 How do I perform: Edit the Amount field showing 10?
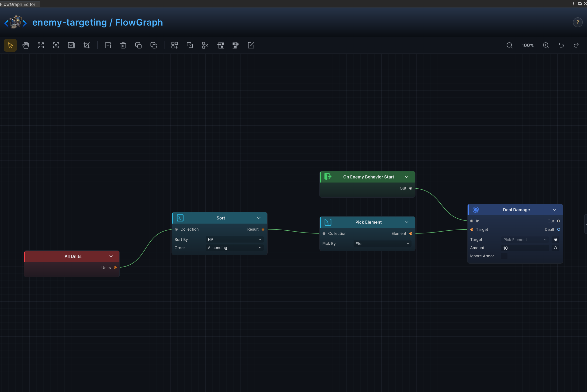coord(525,248)
